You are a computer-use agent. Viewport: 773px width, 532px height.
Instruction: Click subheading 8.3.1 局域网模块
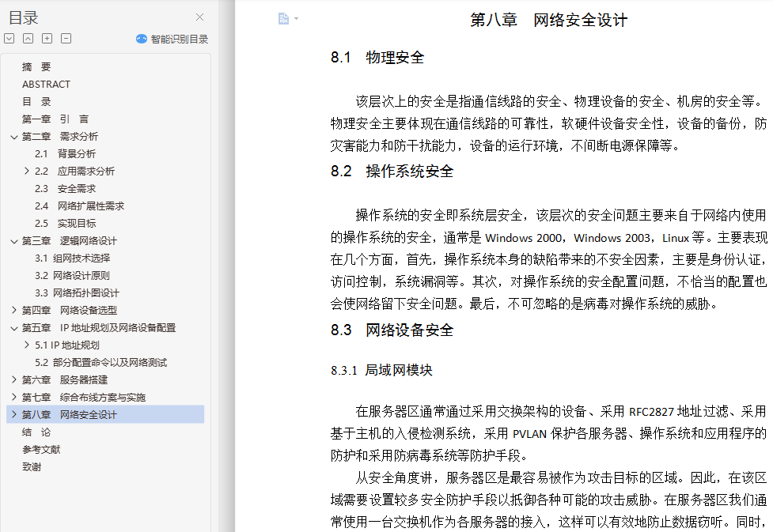[381, 371]
